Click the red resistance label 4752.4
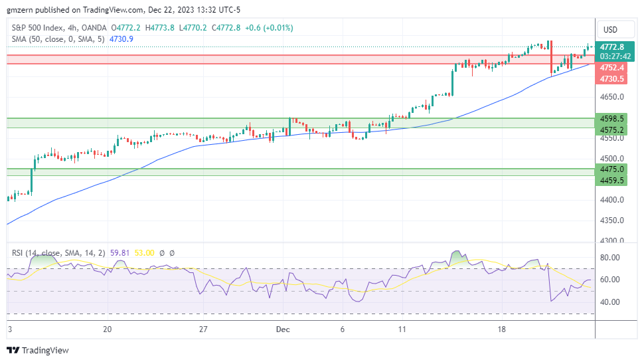The width and height of the screenshot is (644, 362). 611,67
